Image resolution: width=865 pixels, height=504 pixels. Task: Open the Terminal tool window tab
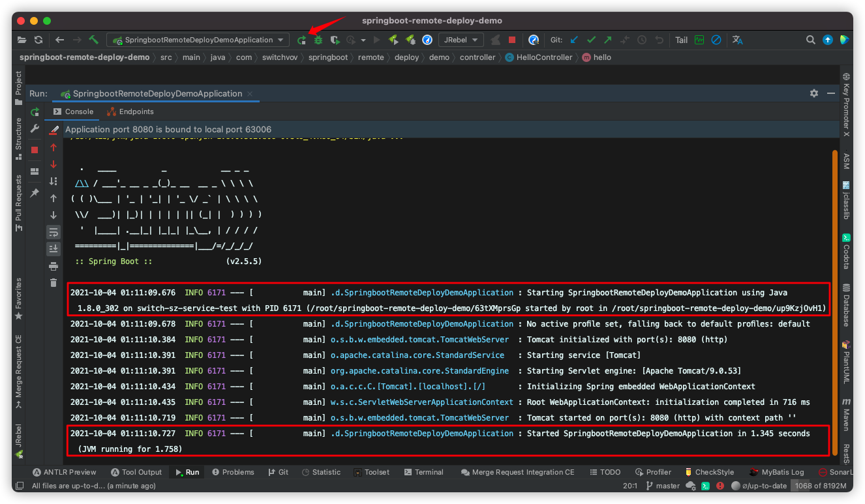pos(423,472)
